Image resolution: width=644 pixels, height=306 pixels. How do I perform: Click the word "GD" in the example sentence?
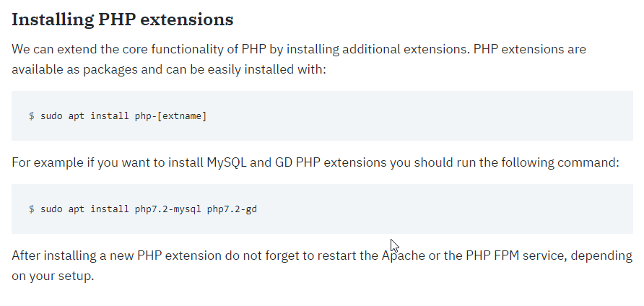pos(284,162)
